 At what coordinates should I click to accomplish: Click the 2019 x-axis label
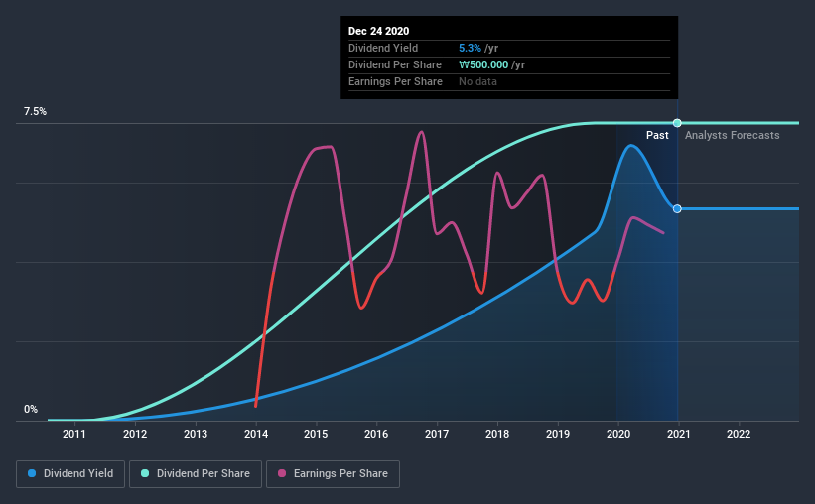558,434
